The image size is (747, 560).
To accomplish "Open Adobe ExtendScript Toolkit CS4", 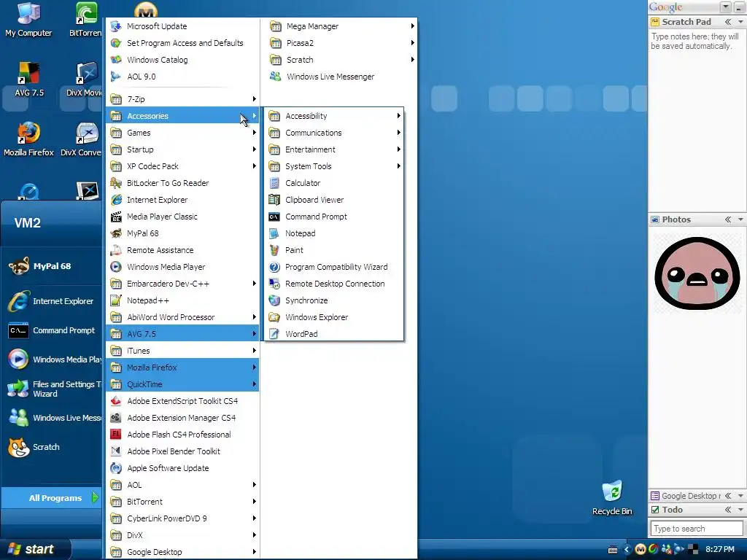I will tap(183, 401).
